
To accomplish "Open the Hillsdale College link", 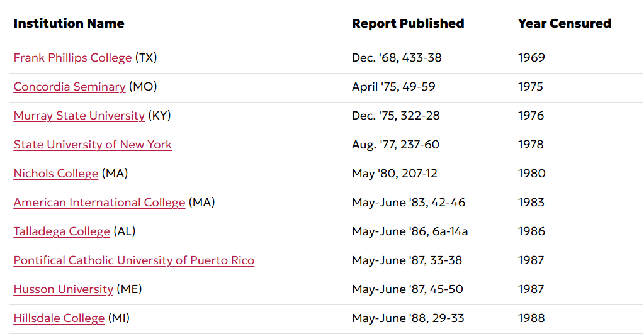I will [59, 318].
